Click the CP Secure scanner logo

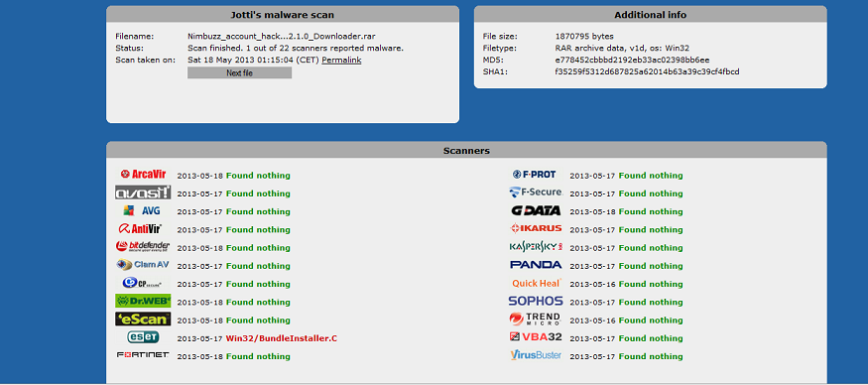point(142,283)
